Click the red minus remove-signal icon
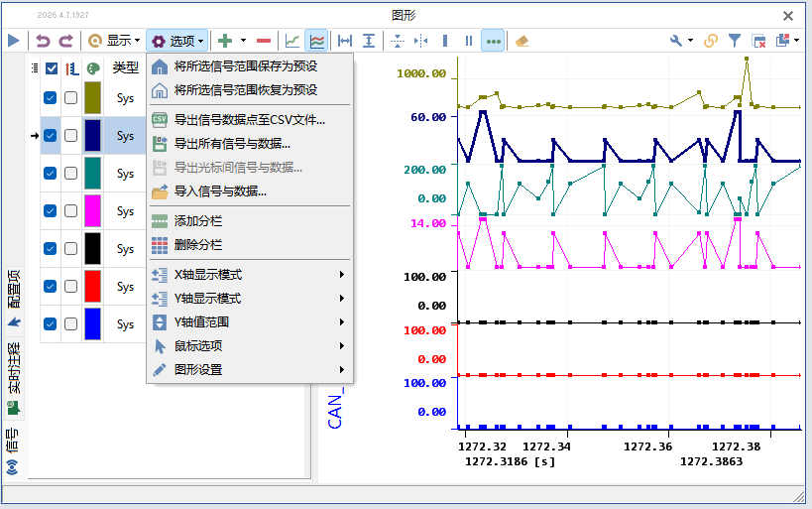 [x=264, y=41]
